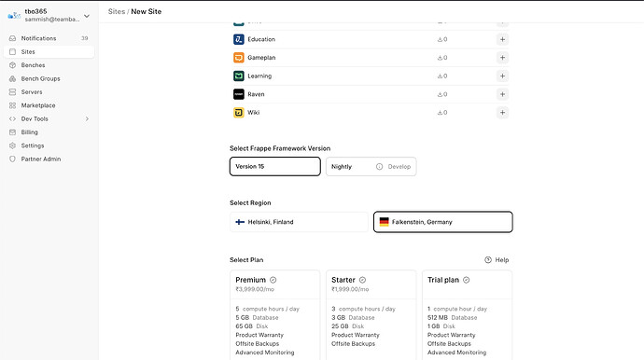Select Frappe Framework Version 15
This screenshot has width=644, height=360.
tap(274, 166)
